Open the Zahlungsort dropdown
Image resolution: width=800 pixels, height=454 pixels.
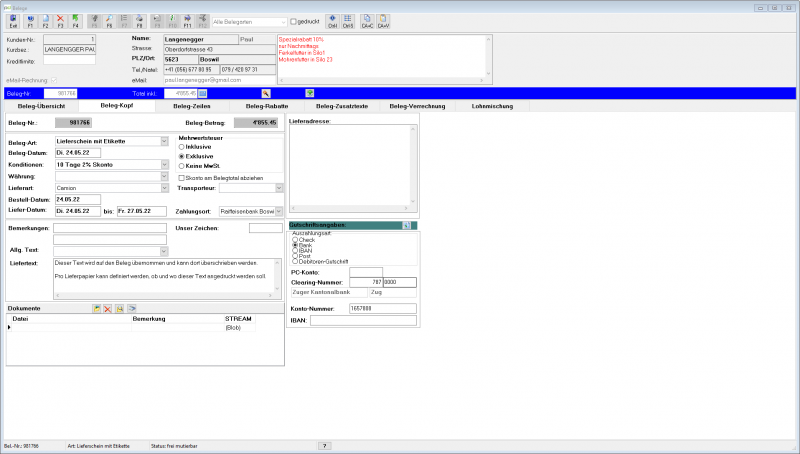(x=279, y=211)
